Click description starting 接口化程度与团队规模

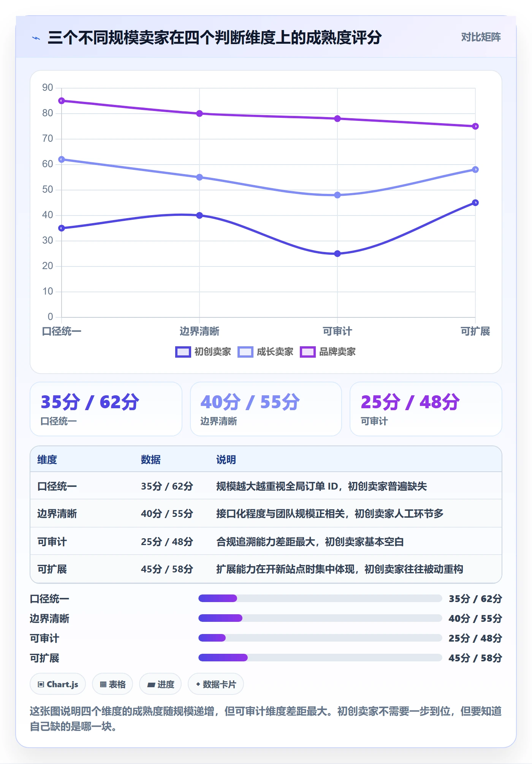(330, 514)
